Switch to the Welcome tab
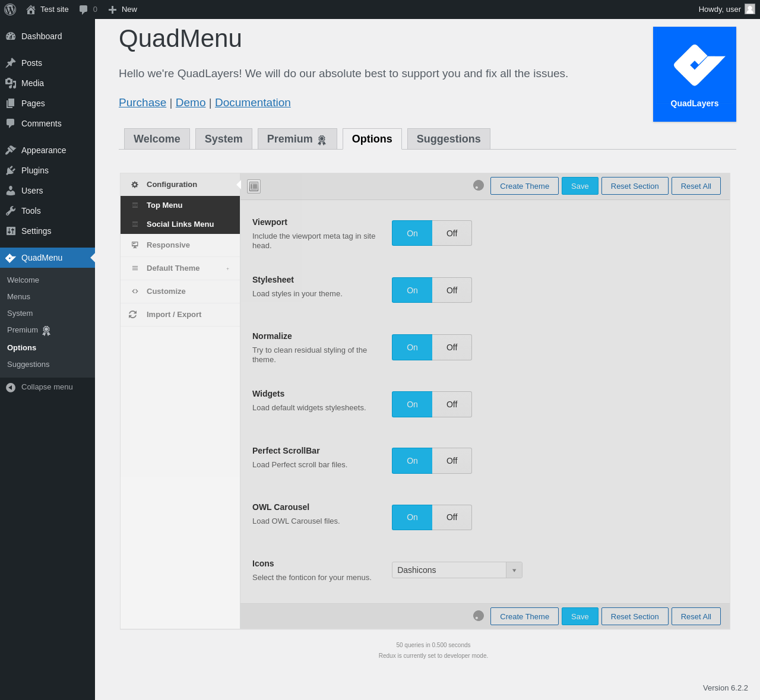The width and height of the screenshot is (760, 700). point(157,139)
